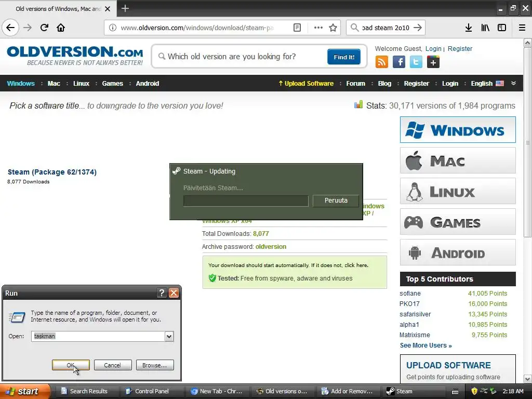Click the browser forward arrow
Screen dimensions: 532x399
pyautogui.click(x=28, y=28)
